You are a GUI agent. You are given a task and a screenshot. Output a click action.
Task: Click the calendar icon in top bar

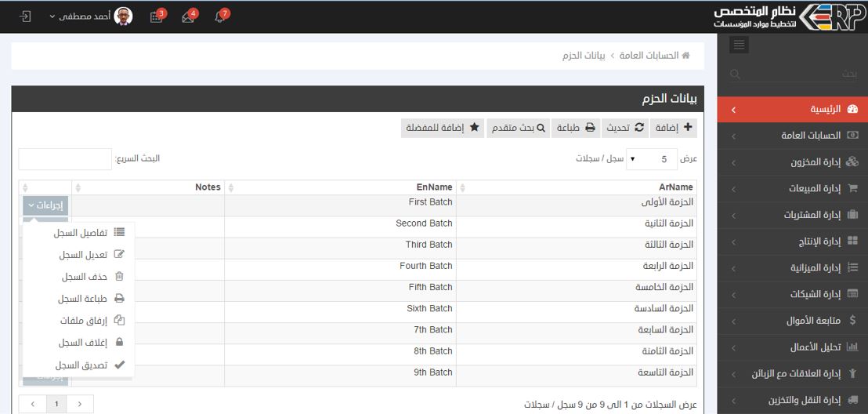coord(156,17)
